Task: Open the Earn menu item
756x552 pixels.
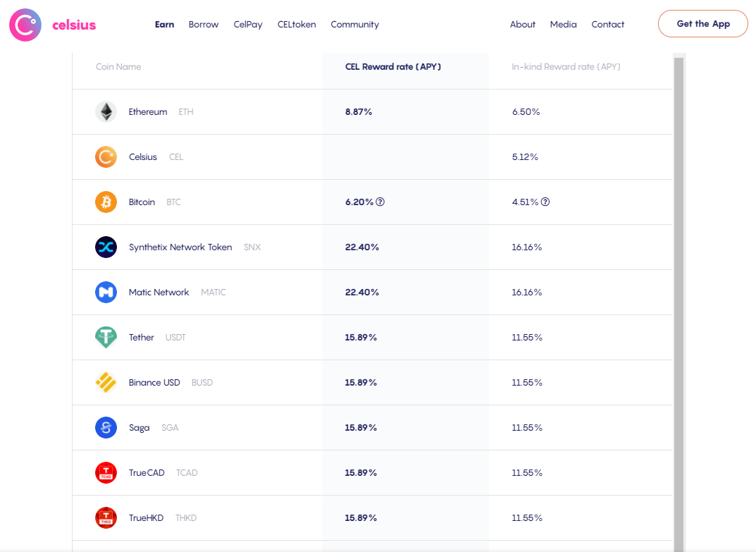Action: point(164,24)
